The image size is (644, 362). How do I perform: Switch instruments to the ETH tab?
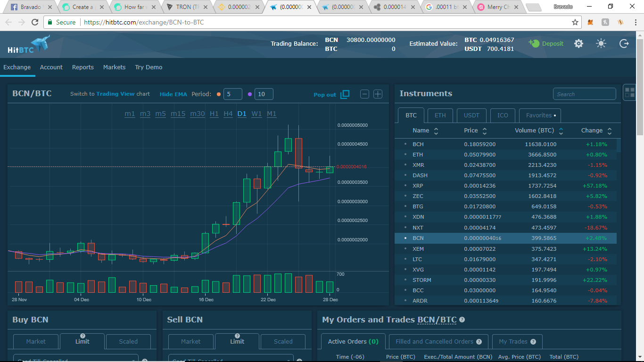[440, 115]
